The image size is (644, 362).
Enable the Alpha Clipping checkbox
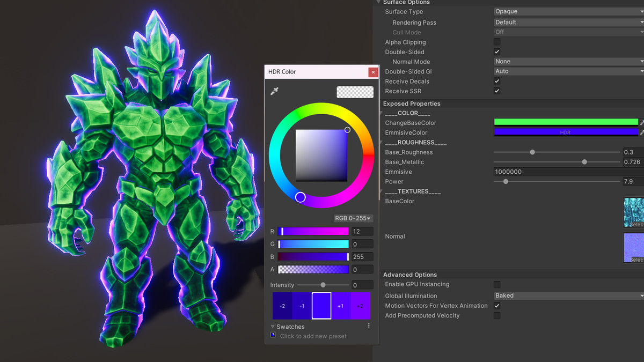pos(497,42)
